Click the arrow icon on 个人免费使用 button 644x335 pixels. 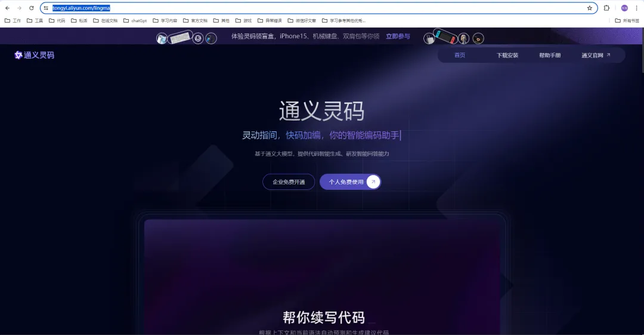[373, 182]
